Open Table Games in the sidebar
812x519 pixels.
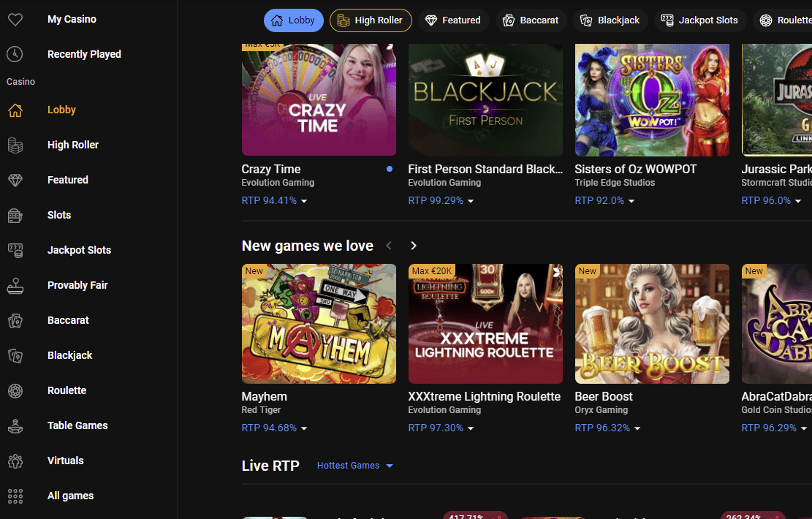[x=77, y=425]
